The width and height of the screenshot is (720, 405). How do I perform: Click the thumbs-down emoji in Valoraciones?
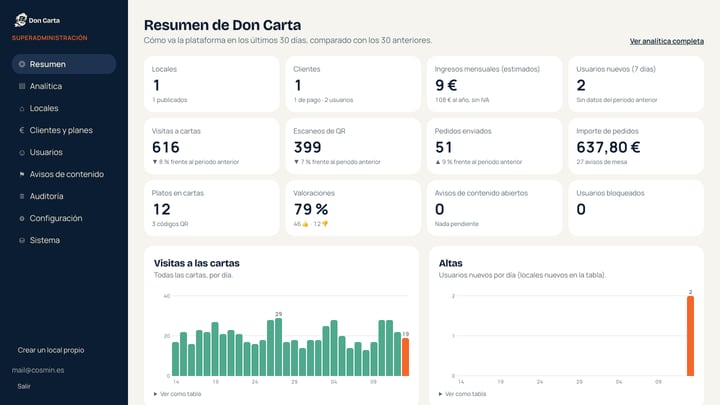[325, 224]
